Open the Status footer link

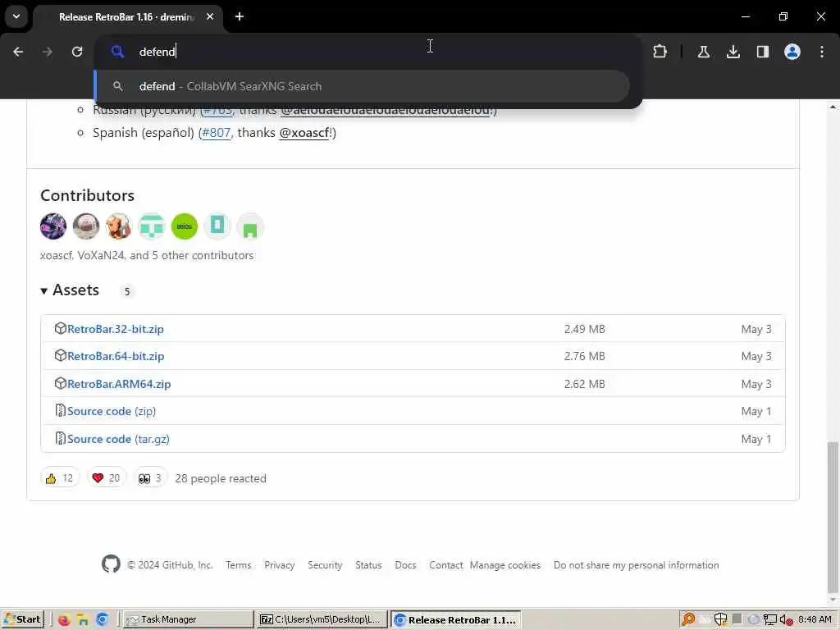coord(368,565)
